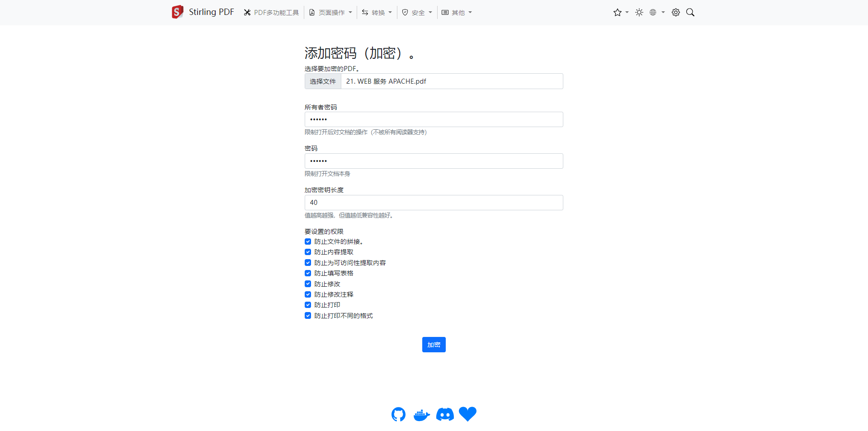868x431 pixels.
Task: Open the 安全 menu
Action: (x=417, y=13)
